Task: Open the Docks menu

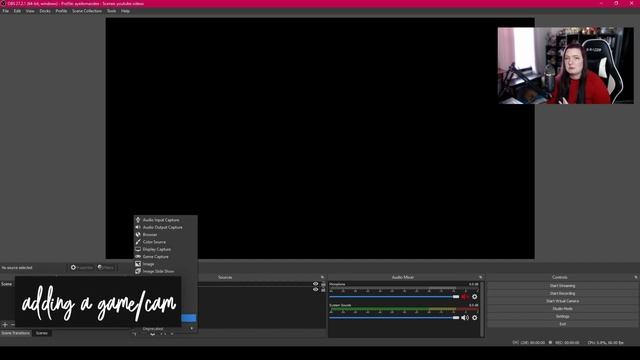Action: pyautogui.click(x=45, y=11)
